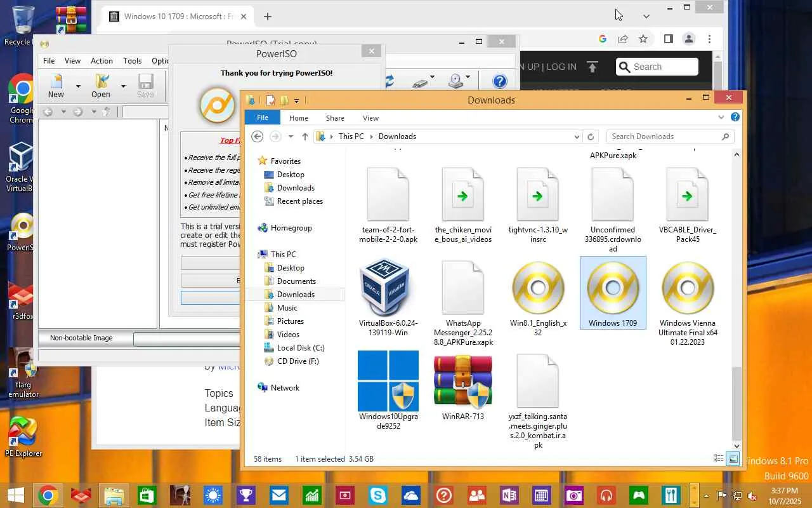Select the team-of-2-fort-mobile apk file

tap(388, 205)
